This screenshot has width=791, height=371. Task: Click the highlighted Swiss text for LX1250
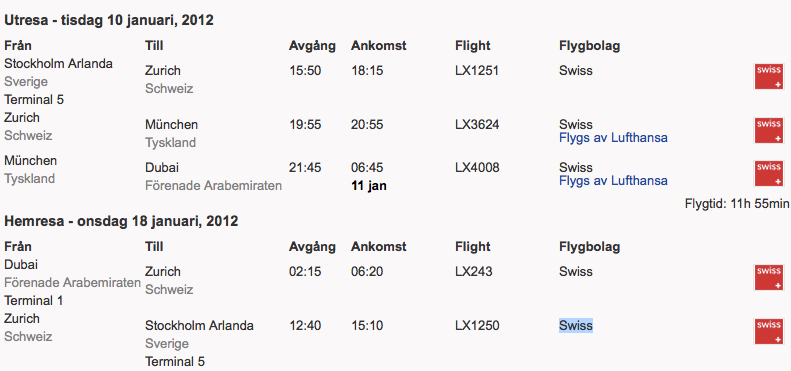pos(576,326)
